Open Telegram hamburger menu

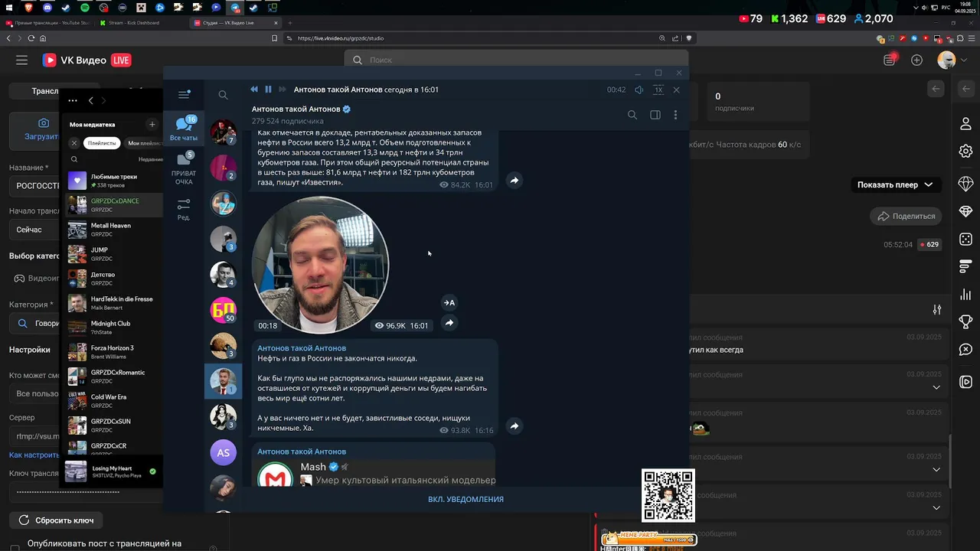click(x=184, y=95)
